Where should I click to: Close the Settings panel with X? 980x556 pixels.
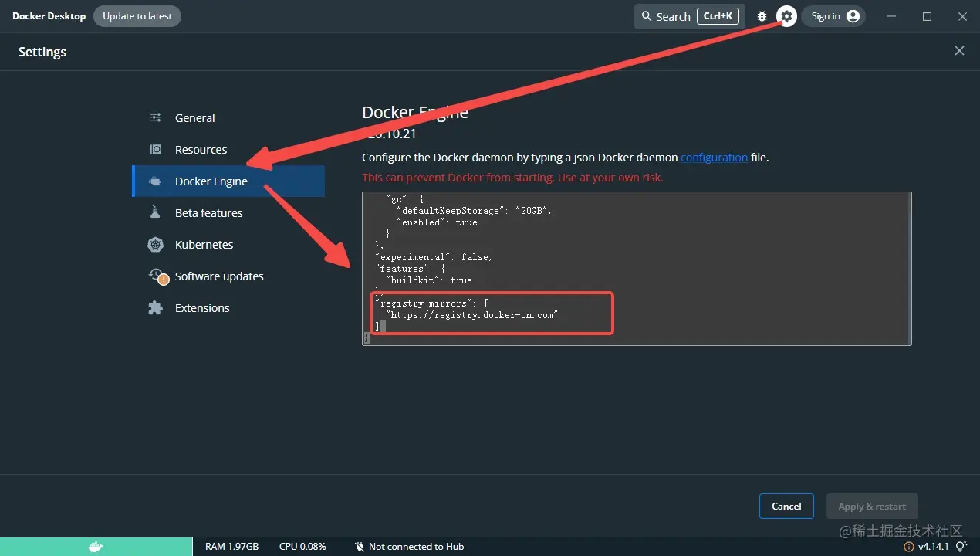[x=959, y=50]
